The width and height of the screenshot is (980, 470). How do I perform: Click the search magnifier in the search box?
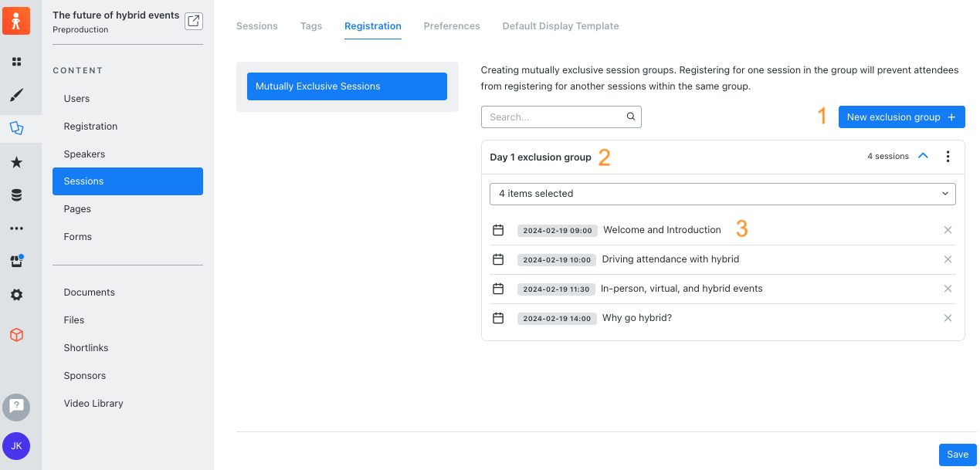[x=630, y=116]
